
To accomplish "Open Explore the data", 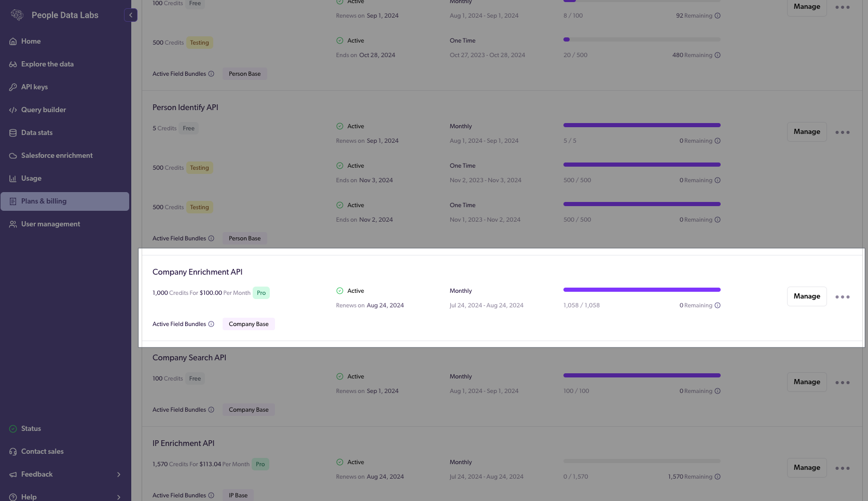I will click(65, 64).
